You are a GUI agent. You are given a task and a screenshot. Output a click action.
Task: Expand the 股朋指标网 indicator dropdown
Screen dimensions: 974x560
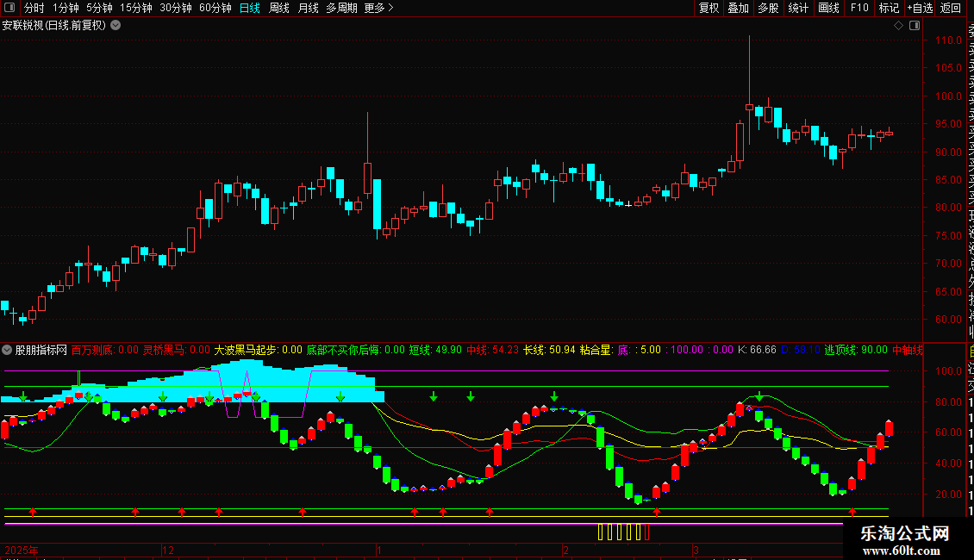[7, 350]
